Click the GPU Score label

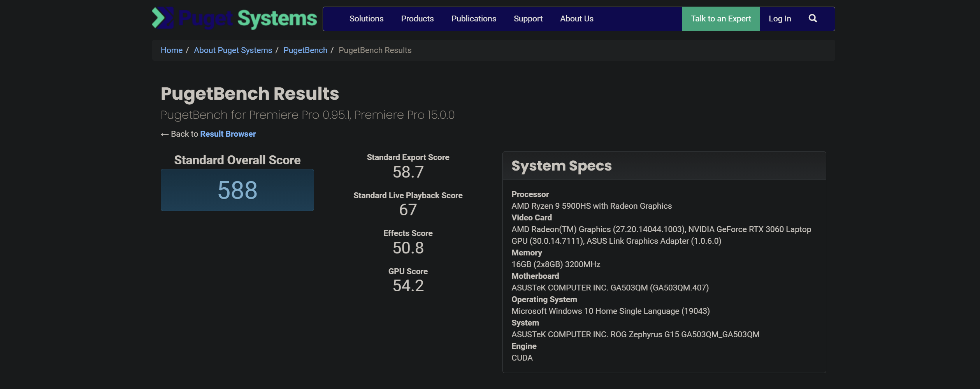408,271
